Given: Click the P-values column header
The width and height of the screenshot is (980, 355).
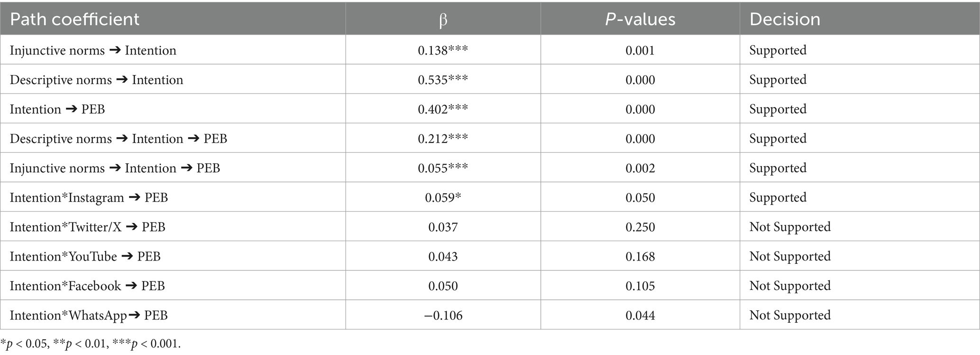Looking at the screenshot, I should click(640, 19).
